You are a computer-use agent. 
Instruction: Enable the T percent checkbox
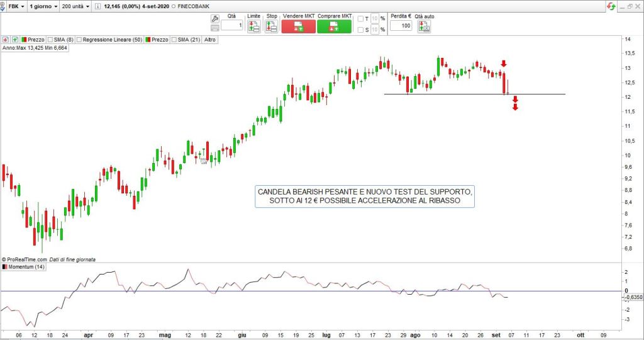click(360, 19)
